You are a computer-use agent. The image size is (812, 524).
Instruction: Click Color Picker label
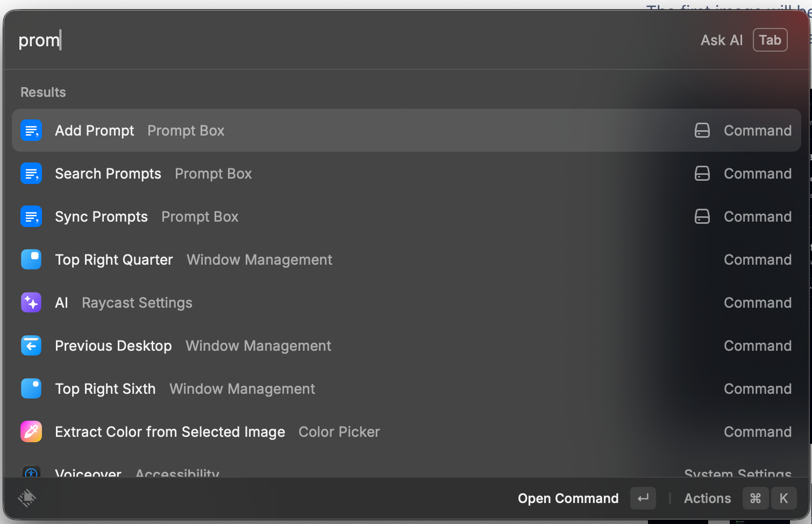(x=339, y=432)
